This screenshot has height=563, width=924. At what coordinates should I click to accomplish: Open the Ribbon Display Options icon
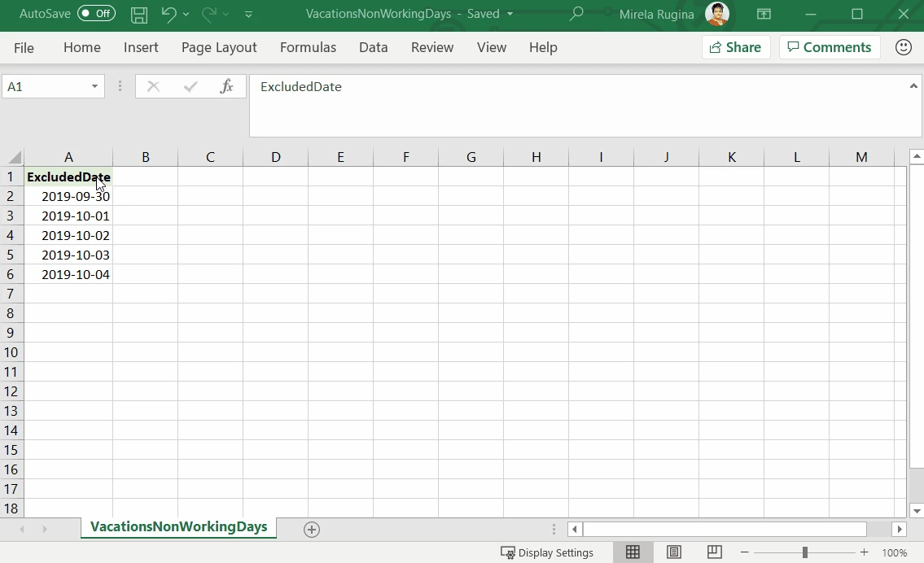point(764,14)
